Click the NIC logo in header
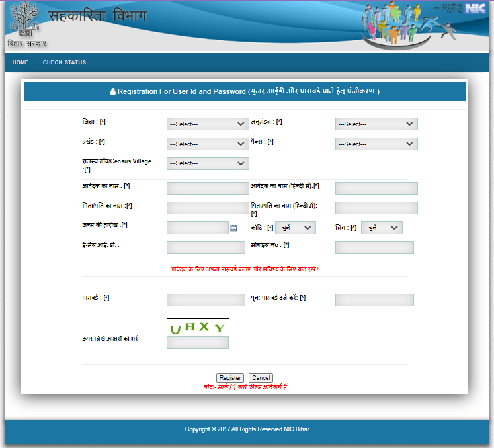This screenshot has width=494, height=448. click(475, 8)
